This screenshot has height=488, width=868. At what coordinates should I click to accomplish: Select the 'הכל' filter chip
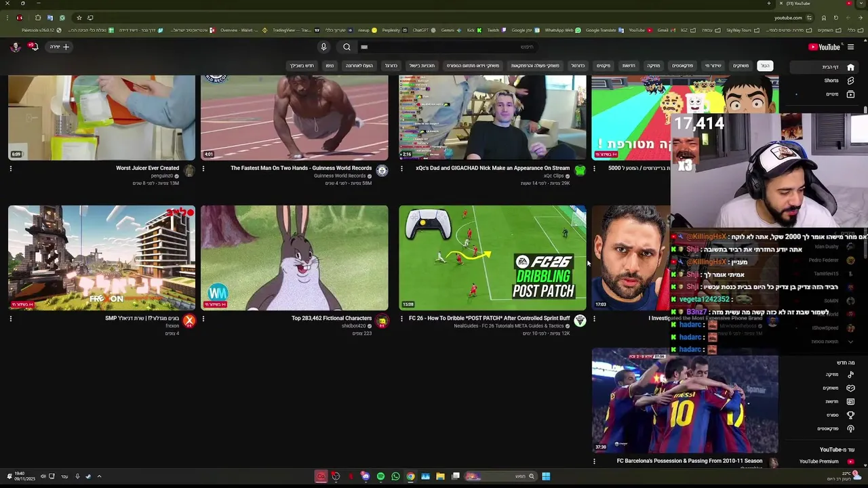click(765, 66)
